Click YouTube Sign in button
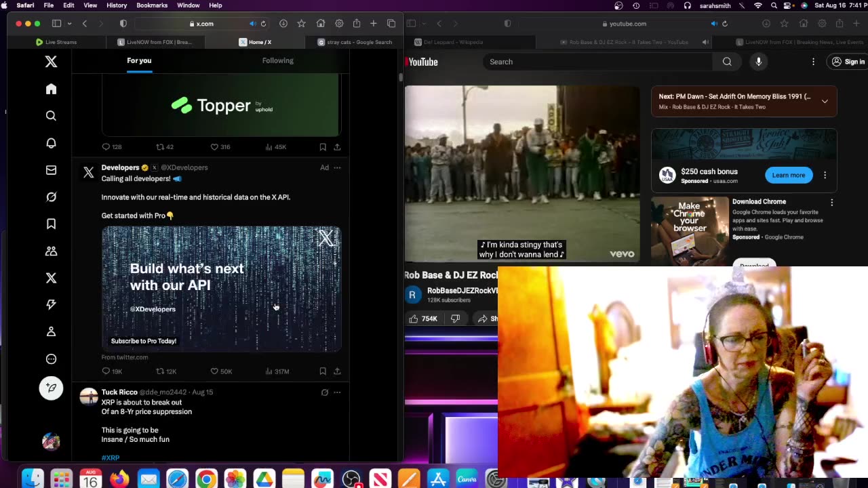Image resolution: width=868 pixels, height=488 pixels. tap(848, 62)
